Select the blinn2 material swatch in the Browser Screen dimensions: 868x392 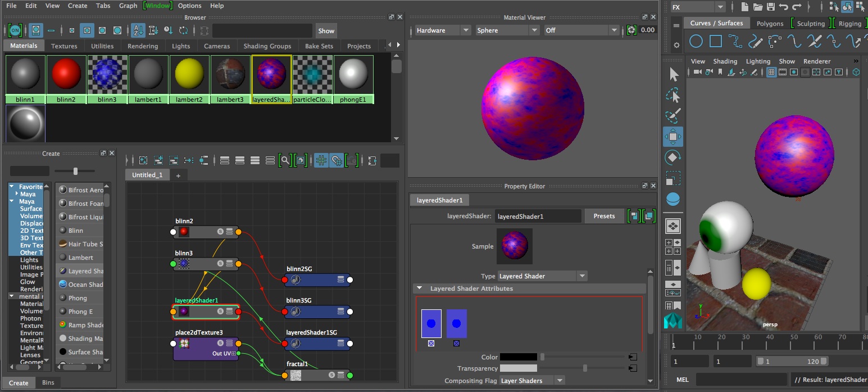pos(66,73)
